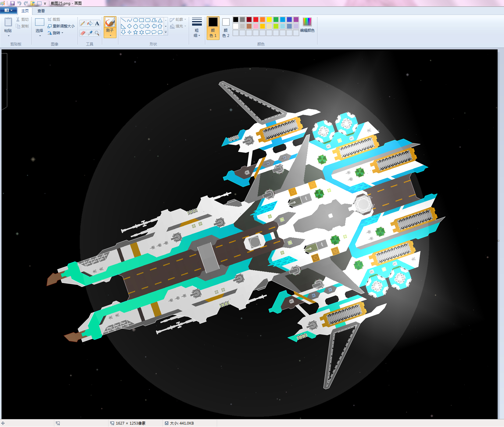This screenshot has height=427, width=504.
Task: Select the Color picker eyedropper tool
Action: [x=90, y=33]
